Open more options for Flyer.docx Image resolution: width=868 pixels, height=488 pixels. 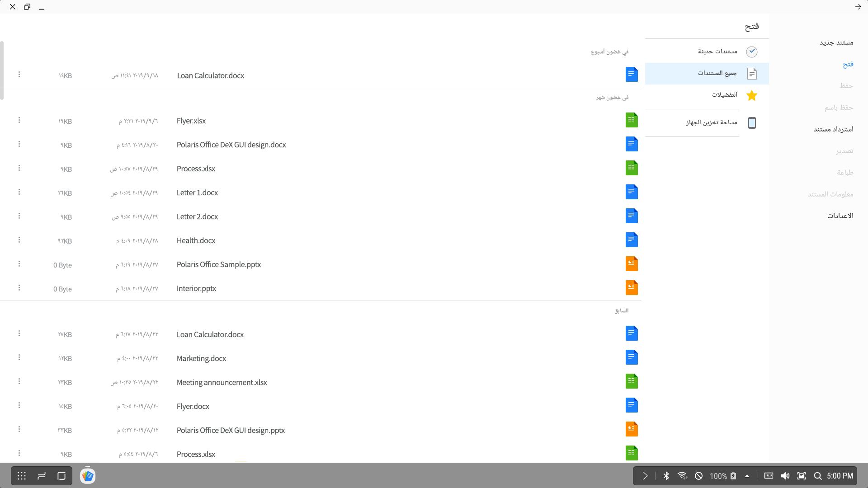(x=19, y=405)
